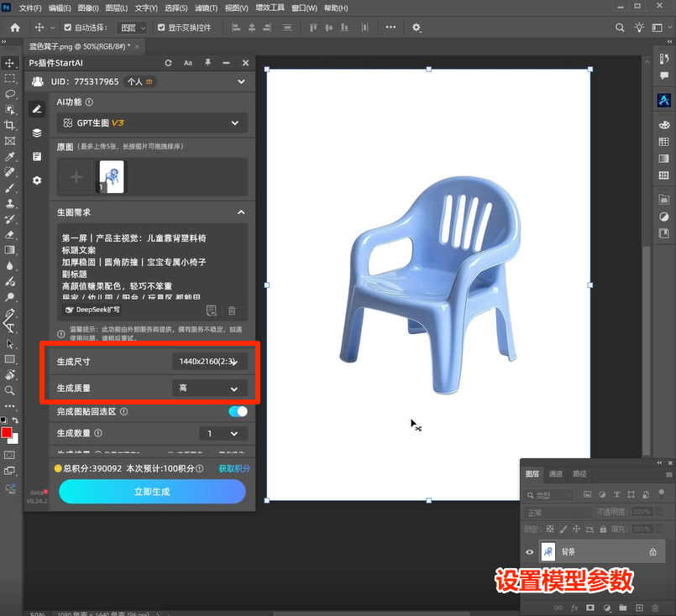676x616 pixels.
Task: Hide the 背景 layer with eye icon
Action: [x=530, y=552]
